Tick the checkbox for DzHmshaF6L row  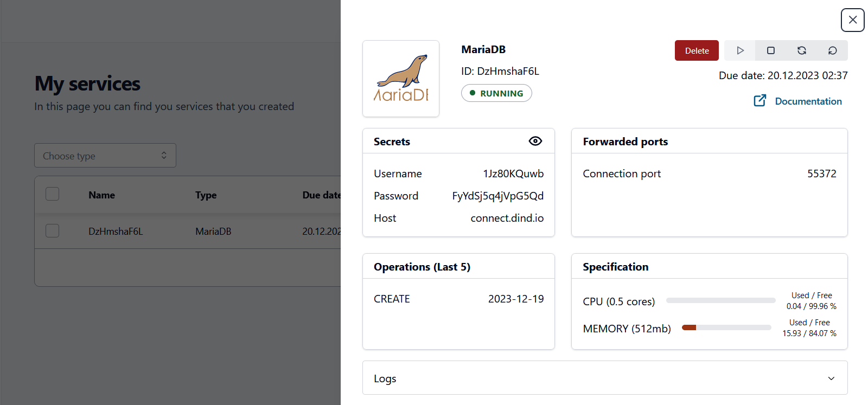pyautogui.click(x=53, y=231)
